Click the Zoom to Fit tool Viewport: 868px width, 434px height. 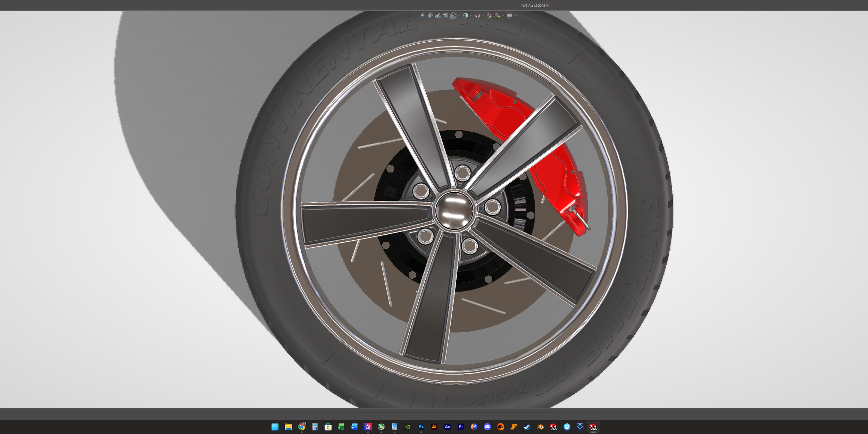tap(422, 16)
